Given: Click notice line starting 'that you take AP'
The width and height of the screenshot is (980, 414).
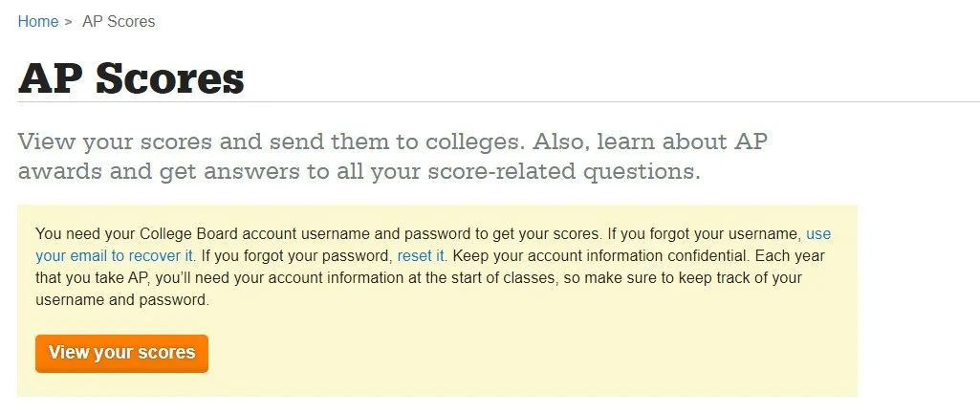Looking at the screenshot, I should coord(419,277).
